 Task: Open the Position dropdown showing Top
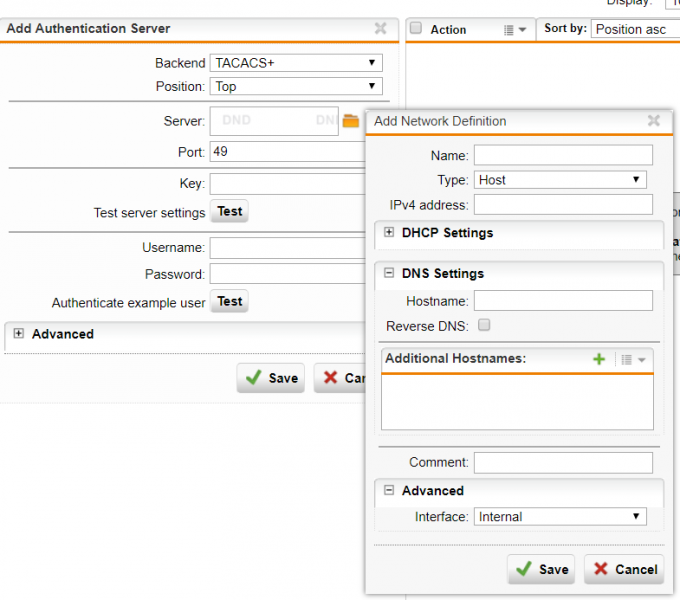(296, 86)
